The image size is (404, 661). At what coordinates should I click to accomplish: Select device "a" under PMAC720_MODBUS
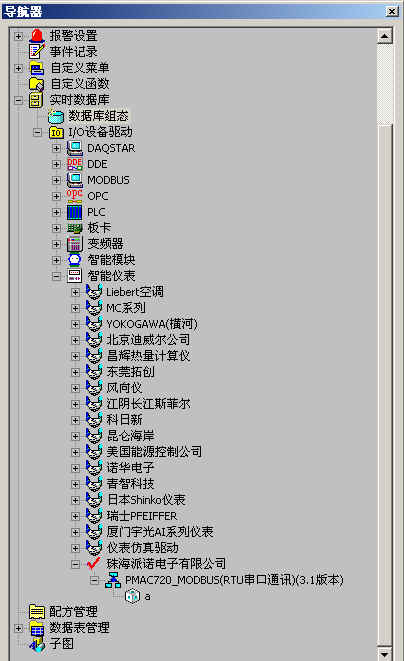(x=148, y=597)
